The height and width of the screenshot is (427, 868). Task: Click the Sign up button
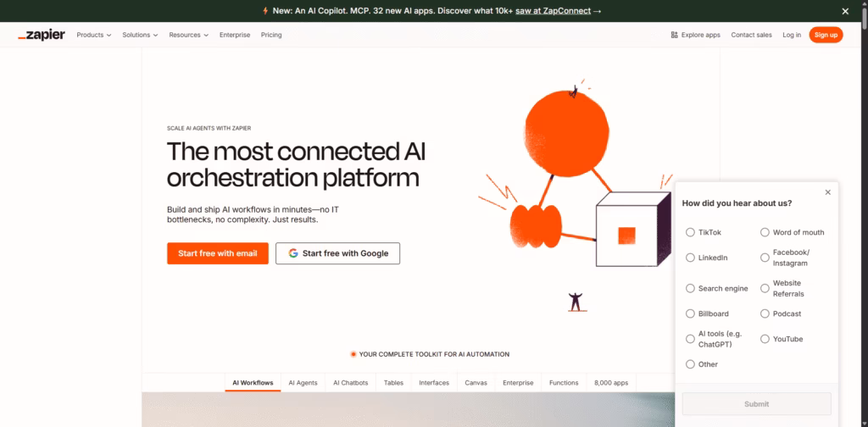point(826,35)
